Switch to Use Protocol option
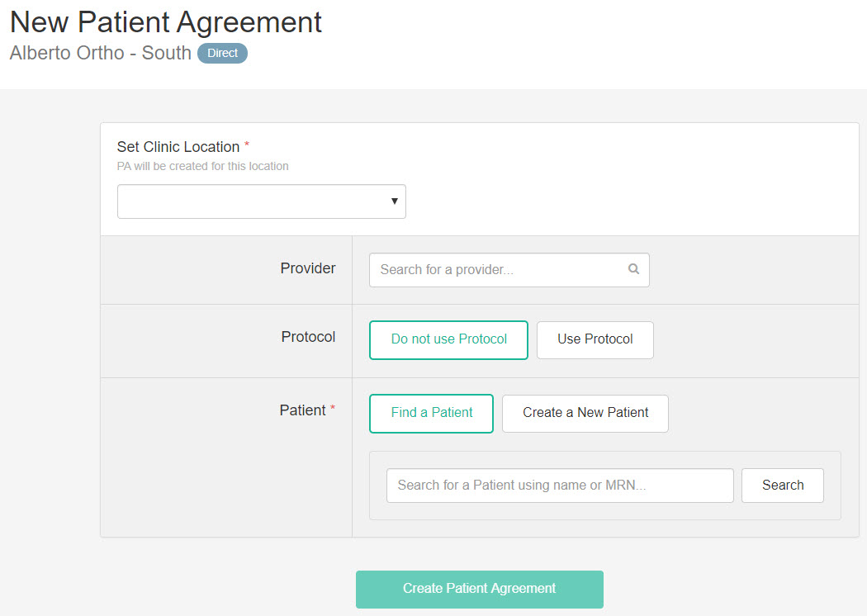The image size is (867, 616). click(x=595, y=339)
